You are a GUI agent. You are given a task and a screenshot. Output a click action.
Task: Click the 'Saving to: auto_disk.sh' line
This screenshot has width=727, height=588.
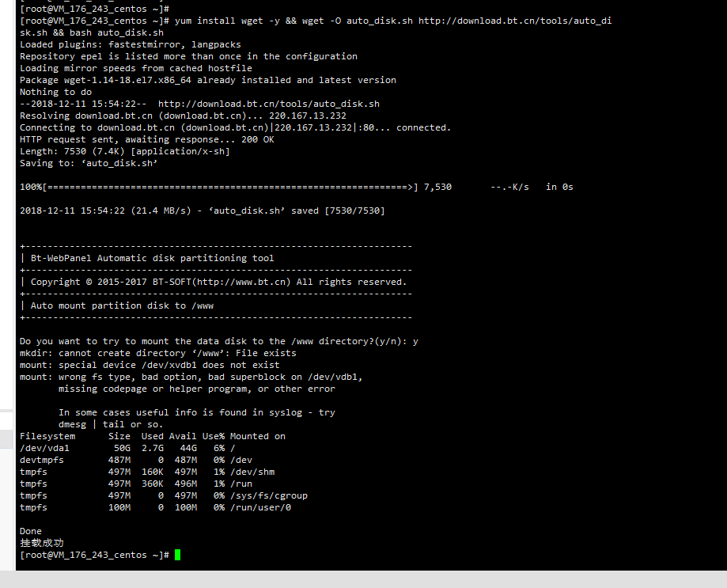point(89,163)
